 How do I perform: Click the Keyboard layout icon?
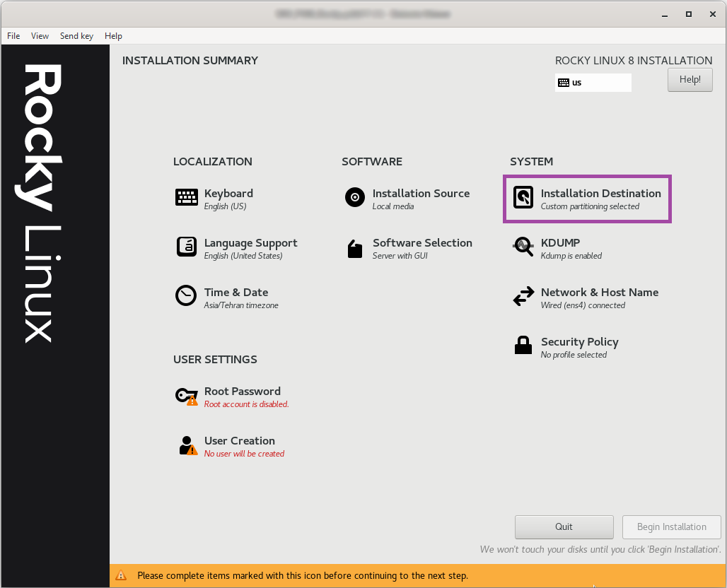187,197
